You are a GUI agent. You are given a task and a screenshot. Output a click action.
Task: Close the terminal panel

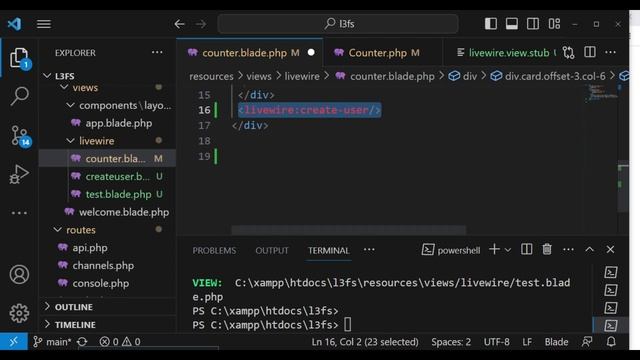(x=610, y=249)
